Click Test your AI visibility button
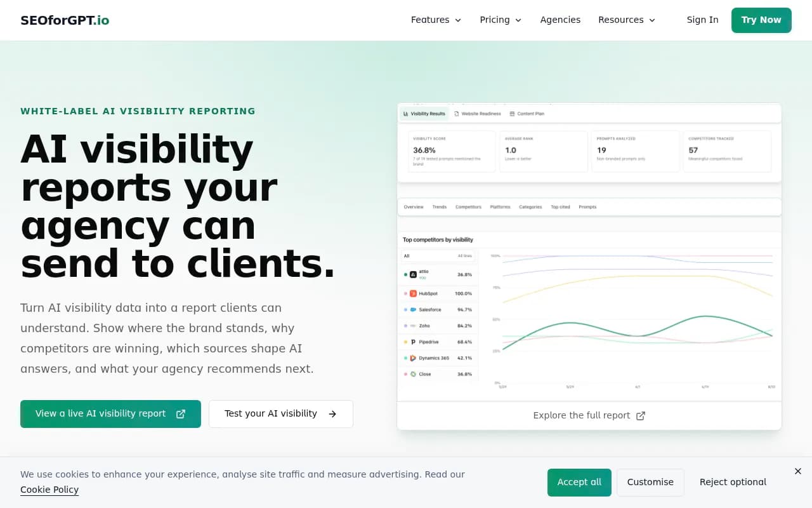The height and width of the screenshot is (508, 812). [x=281, y=414]
